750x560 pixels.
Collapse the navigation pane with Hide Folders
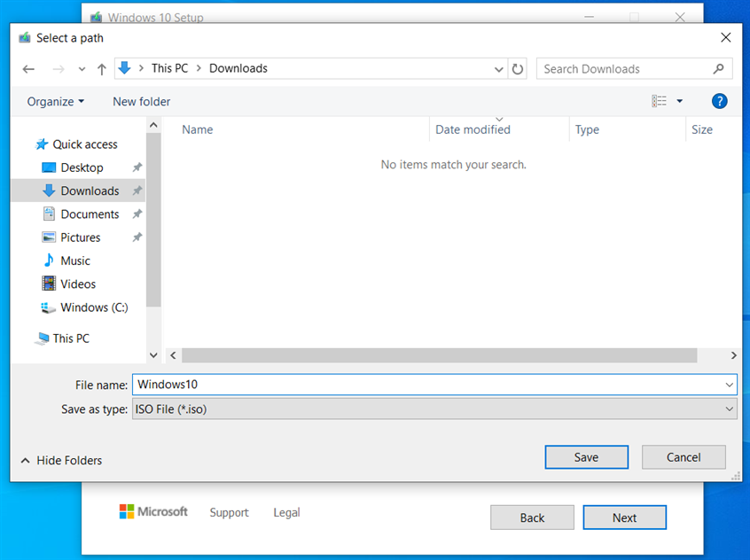62,461
